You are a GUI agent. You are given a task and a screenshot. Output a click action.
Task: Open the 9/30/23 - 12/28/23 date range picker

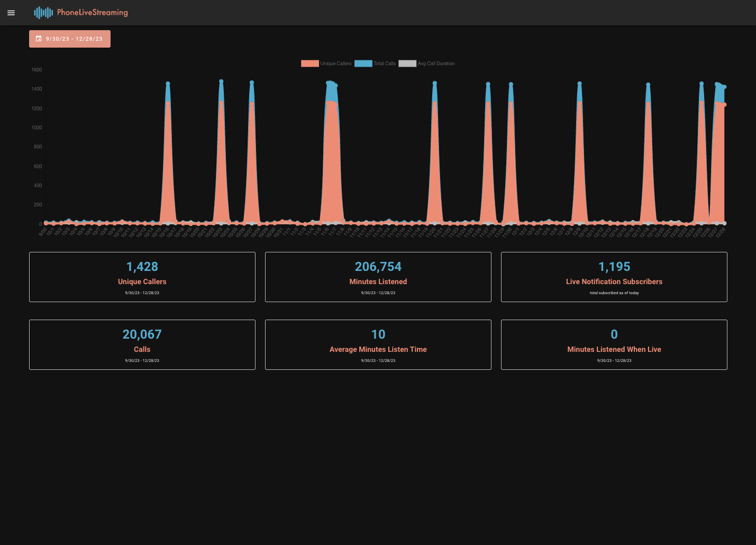(70, 39)
